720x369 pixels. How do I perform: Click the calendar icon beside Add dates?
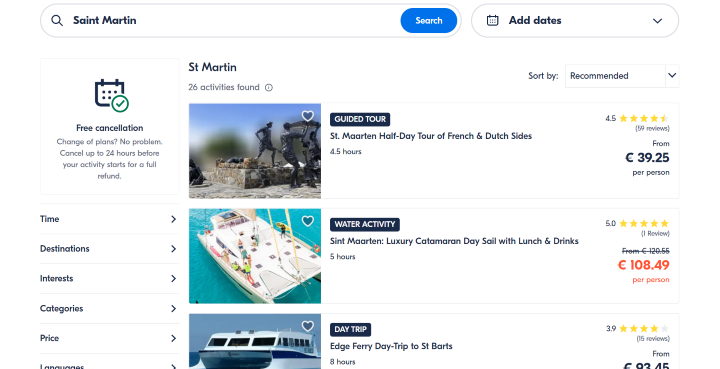[492, 21]
